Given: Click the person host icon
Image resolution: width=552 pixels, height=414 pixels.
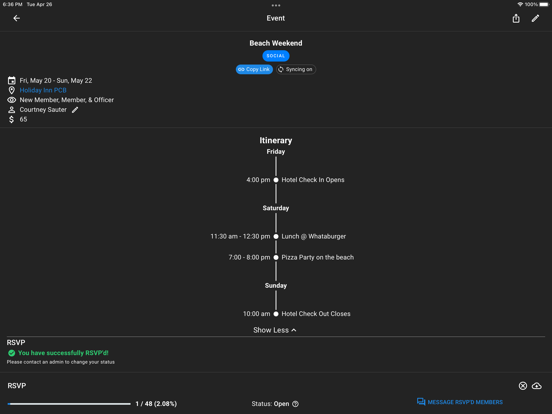Looking at the screenshot, I should click(12, 109).
